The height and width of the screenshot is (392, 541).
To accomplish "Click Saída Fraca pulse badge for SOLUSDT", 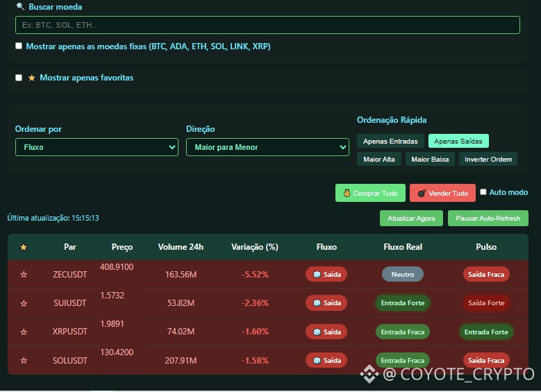I will pos(486,360).
